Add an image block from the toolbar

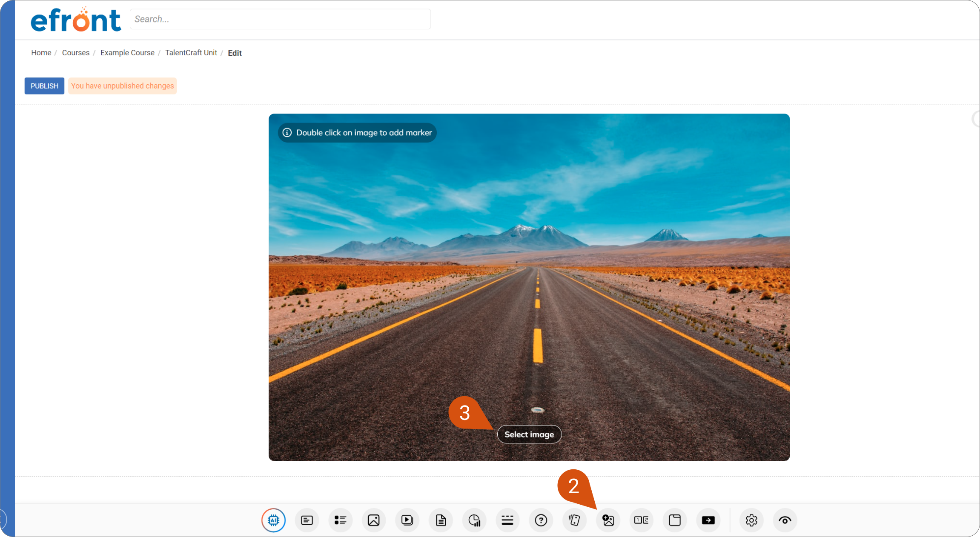coord(374,520)
